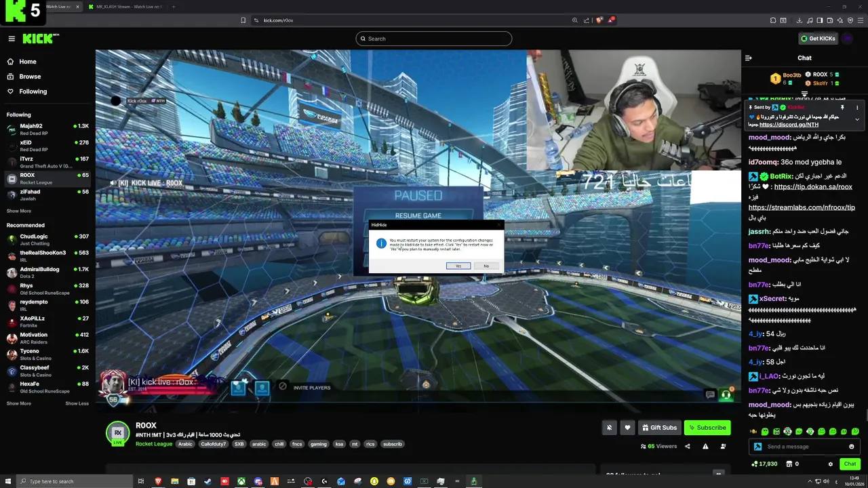The width and height of the screenshot is (868, 488).
Task: Expand the chat leaderboard chevron
Action: [804, 94]
